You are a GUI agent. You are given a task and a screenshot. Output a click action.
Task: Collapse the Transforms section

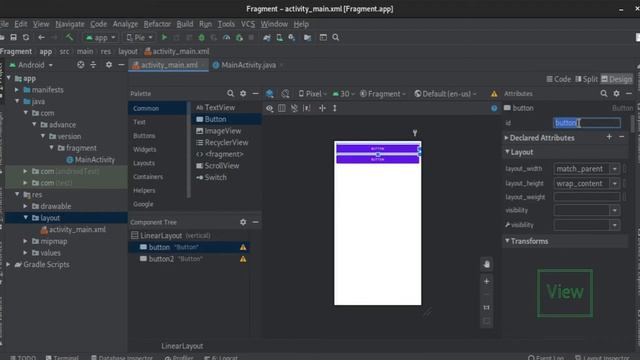pos(507,241)
